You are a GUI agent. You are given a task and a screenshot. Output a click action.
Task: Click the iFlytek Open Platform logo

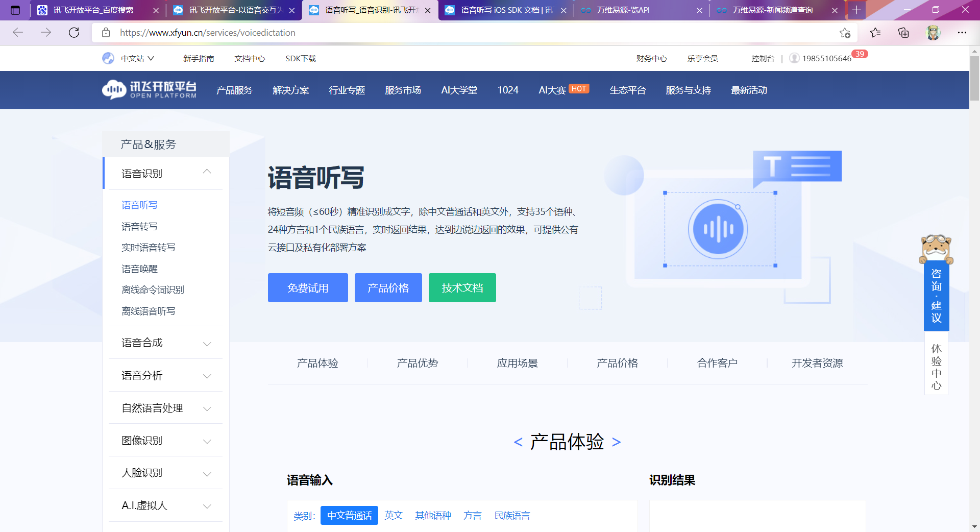click(x=149, y=90)
